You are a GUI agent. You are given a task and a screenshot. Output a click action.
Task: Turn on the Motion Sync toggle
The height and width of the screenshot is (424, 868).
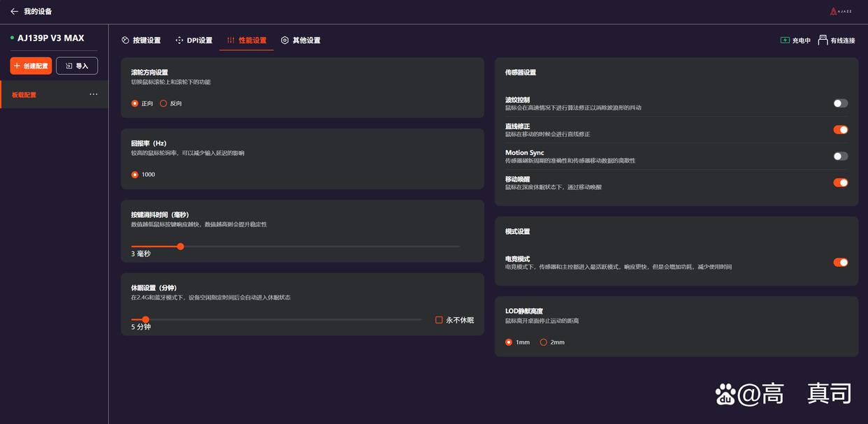(841, 156)
